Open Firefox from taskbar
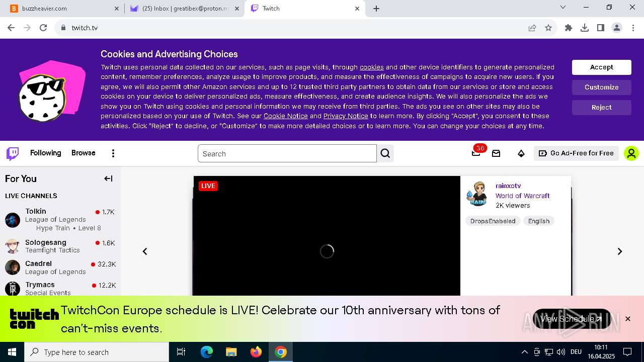Screen dimensions: 644x362 (256, 352)
